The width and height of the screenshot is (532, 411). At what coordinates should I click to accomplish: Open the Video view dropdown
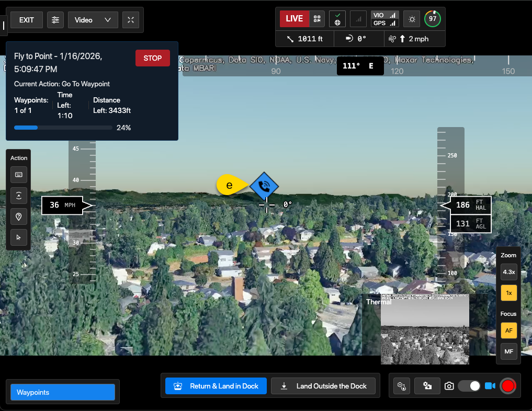(x=93, y=20)
